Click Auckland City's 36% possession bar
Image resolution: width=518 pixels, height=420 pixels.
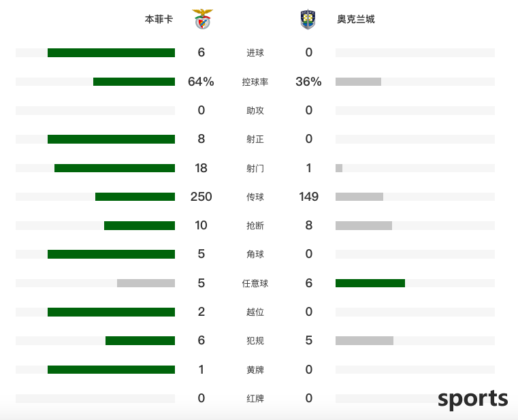coord(358,82)
